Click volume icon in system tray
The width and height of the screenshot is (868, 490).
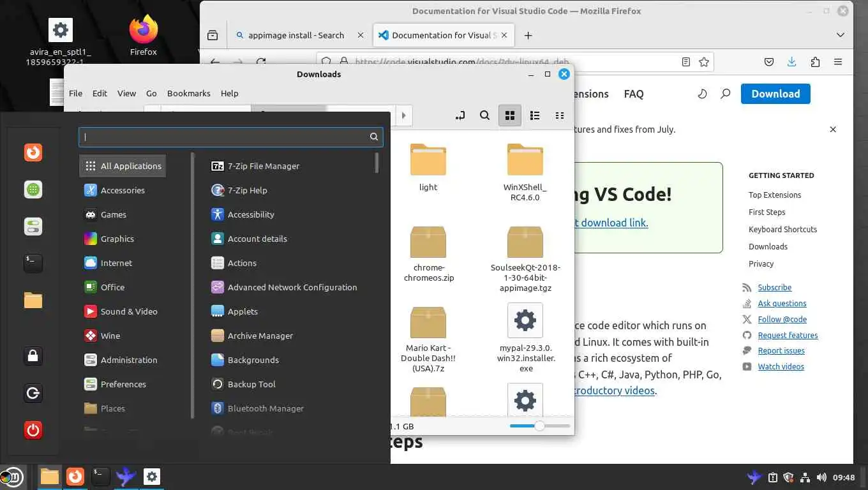[821, 477]
